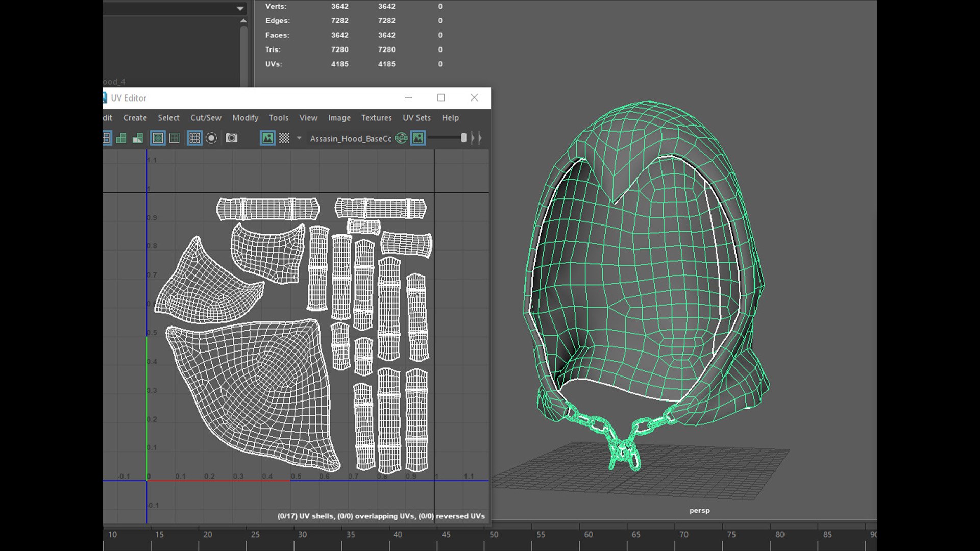Click the UV distortion shading icon
The image size is (980, 551).
click(137, 138)
